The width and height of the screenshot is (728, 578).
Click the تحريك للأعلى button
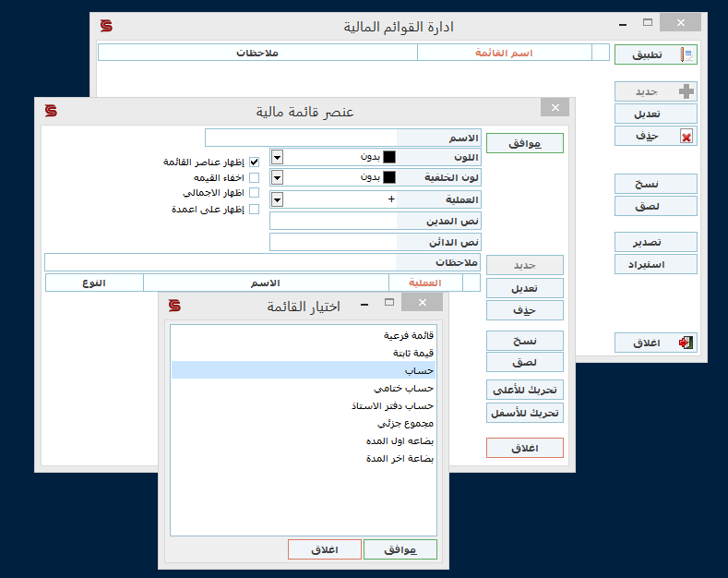(525, 390)
